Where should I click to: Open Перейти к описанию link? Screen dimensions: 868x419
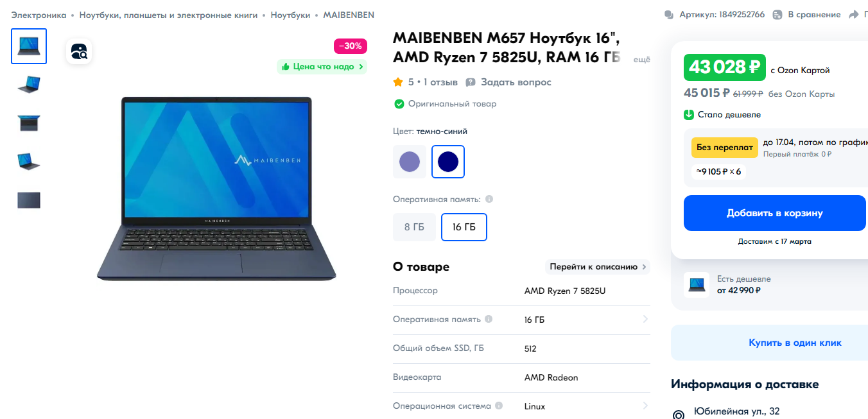(x=598, y=267)
